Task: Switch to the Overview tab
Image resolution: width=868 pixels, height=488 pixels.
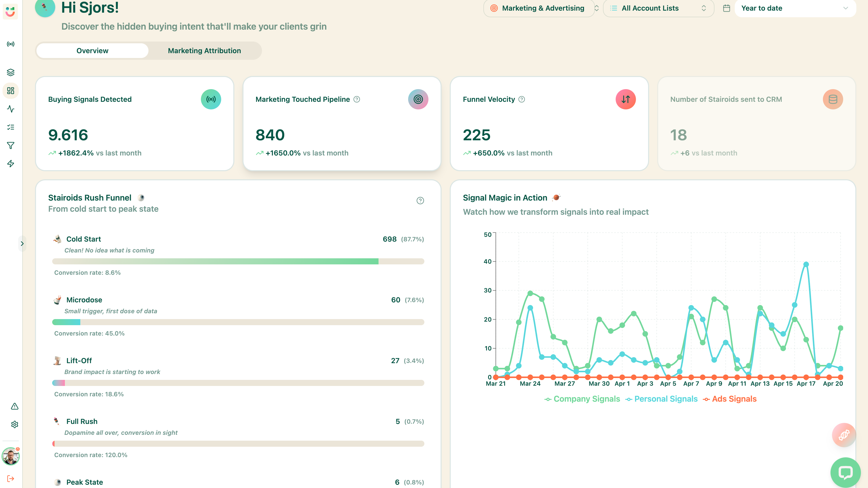Action: (x=92, y=50)
